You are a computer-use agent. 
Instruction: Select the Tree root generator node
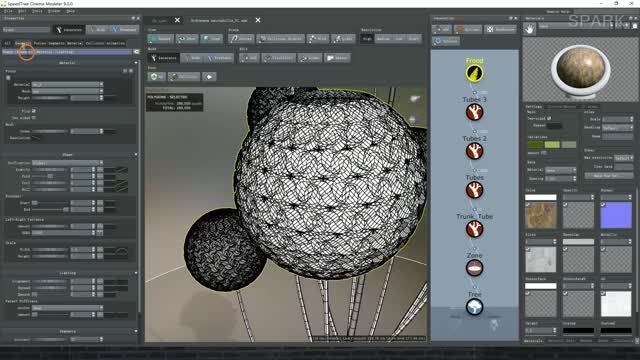474,307
